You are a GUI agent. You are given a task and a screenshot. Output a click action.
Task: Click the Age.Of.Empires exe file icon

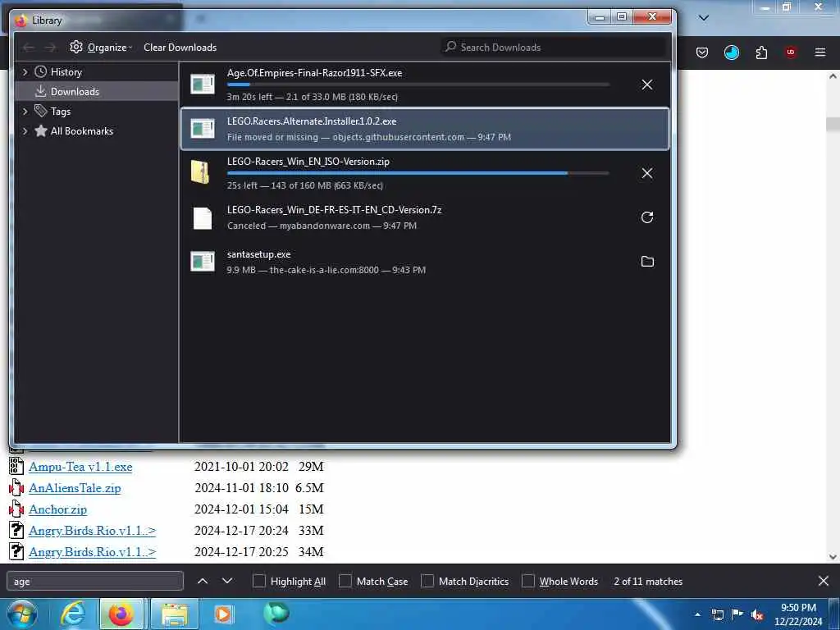pyautogui.click(x=203, y=84)
